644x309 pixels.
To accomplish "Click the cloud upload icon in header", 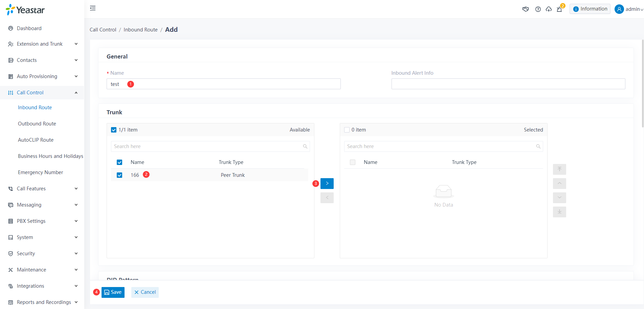I will pyautogui.click(x=549, y=9).
